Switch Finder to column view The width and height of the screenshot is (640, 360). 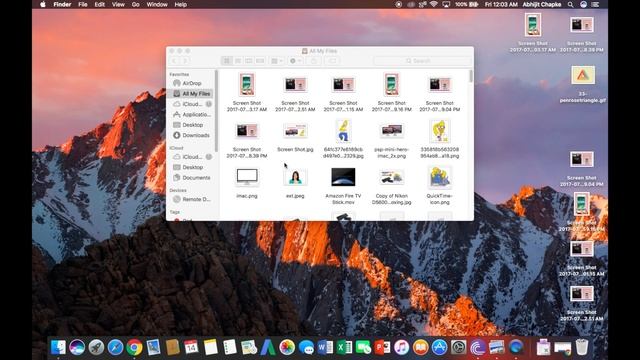pyautogui.click(x=249, y=61)
